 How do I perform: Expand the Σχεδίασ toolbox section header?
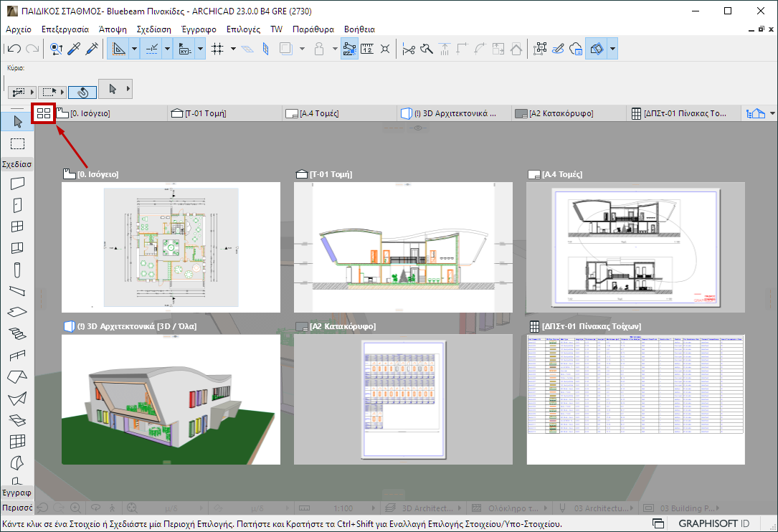16,164
